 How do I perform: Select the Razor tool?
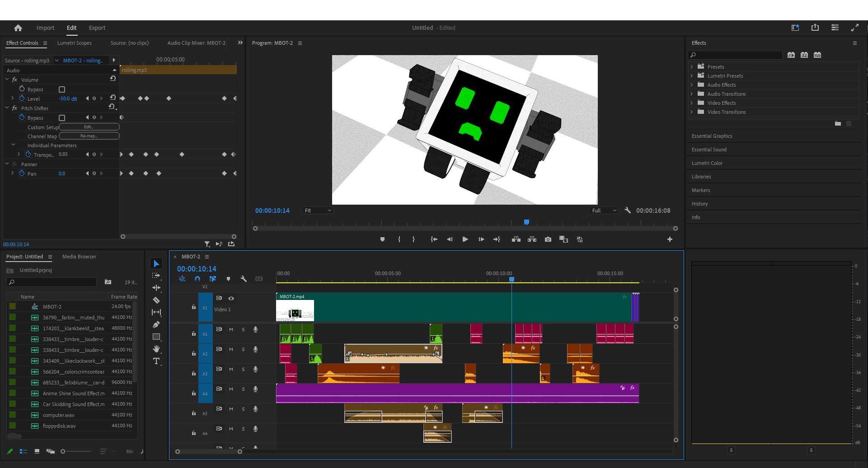[x=156, y=300]
